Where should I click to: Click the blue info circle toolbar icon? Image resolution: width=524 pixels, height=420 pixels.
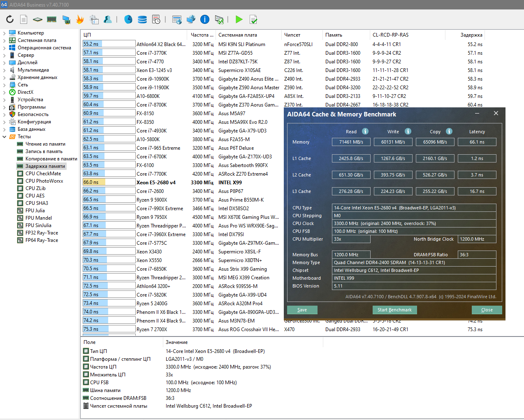[x=205, y=19]
